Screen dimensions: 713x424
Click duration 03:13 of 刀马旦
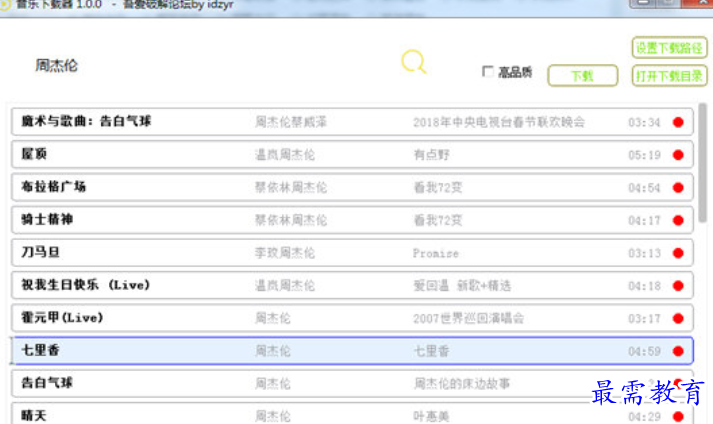pos(644,253)
